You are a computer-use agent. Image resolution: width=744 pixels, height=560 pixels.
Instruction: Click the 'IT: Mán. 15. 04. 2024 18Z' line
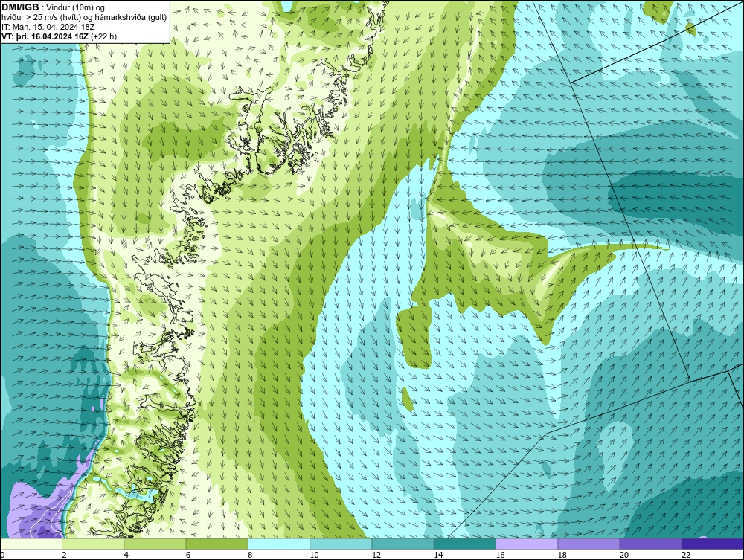pos(48,27)
